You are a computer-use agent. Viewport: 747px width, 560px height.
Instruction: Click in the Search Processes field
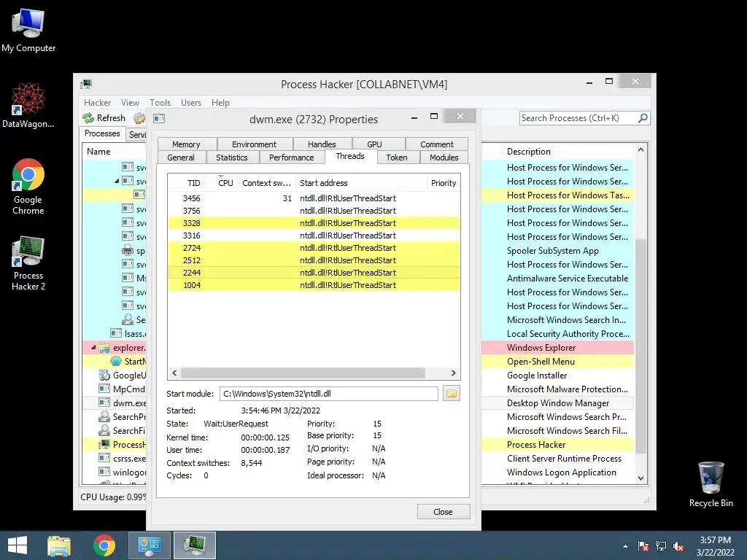(578, 118)
